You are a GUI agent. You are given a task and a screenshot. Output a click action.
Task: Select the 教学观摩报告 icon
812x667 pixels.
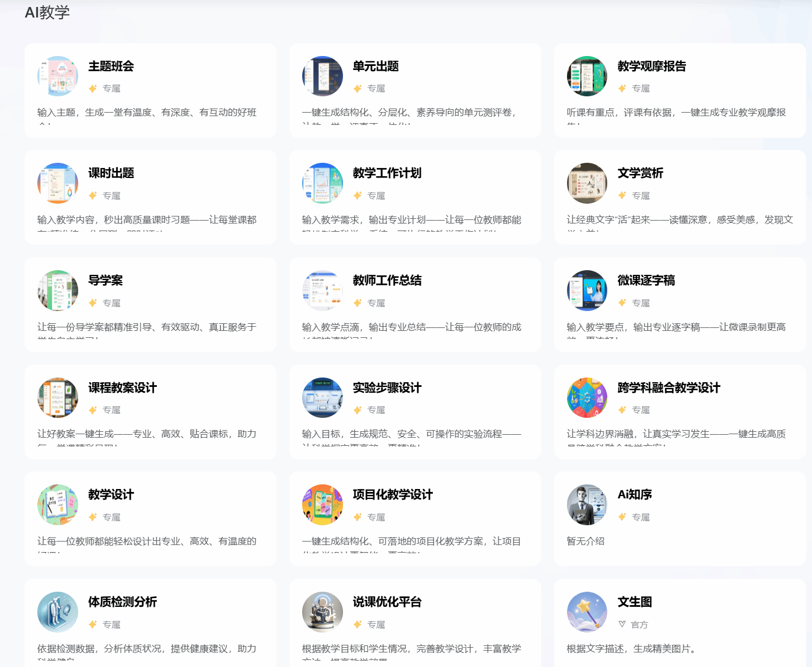click(587, 76)
